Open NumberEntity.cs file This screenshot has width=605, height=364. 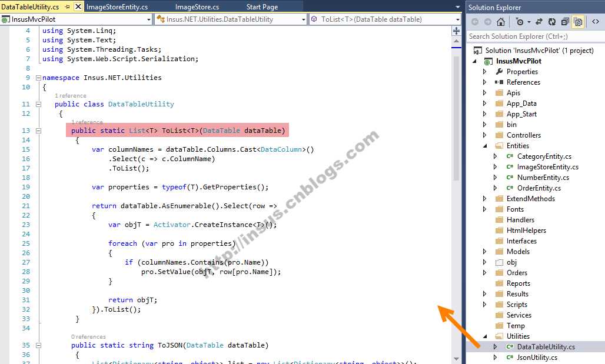543,178
